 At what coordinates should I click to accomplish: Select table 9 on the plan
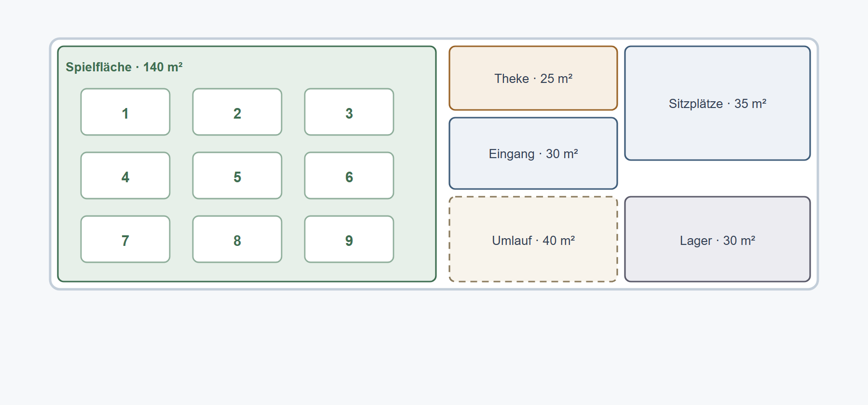(x=349, y=239)
